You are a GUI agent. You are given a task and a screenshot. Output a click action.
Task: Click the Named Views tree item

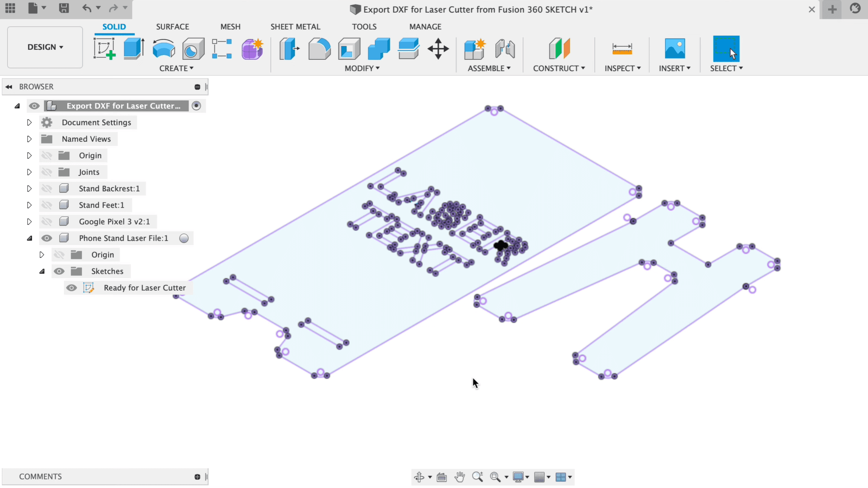point(86,139)
